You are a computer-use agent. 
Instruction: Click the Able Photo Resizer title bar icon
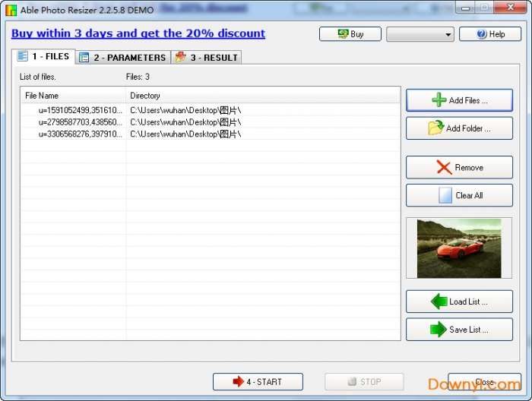[x=11, y=10]
